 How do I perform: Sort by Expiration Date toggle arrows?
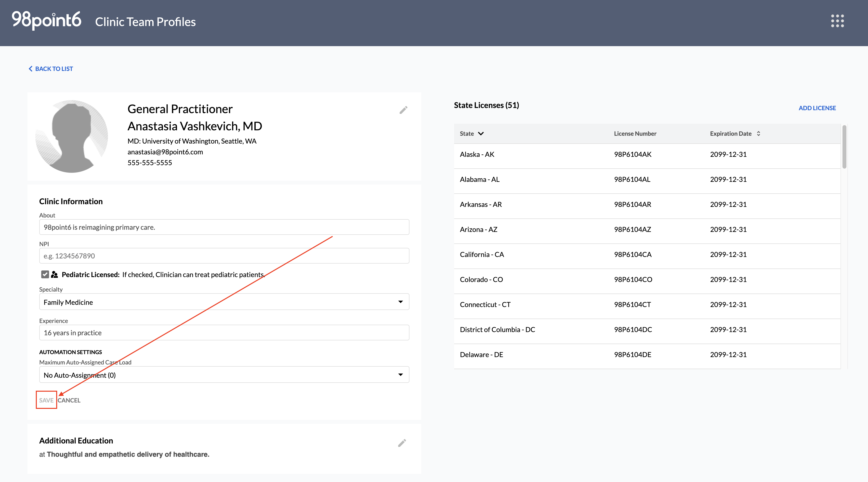pyautogui.click(x=759, y=134)
